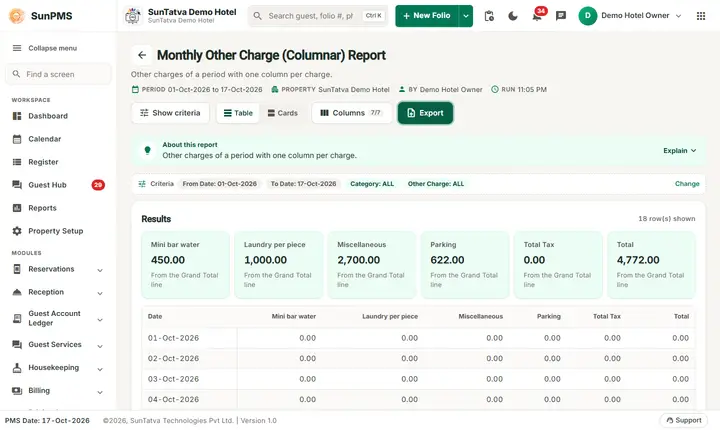The height and width of the screenshot is (430, 720).
Task: Open New Folio dropdown arrow
Action: [466, 16]
